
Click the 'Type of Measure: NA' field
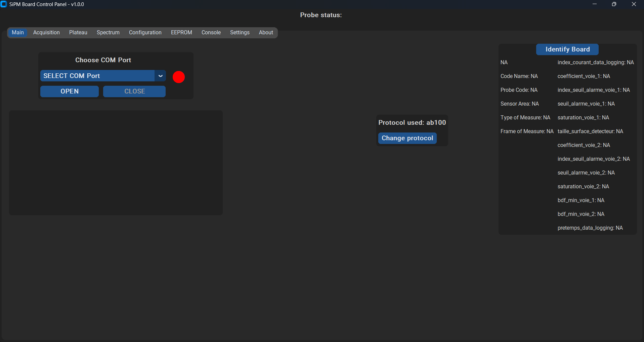point(525,118)
